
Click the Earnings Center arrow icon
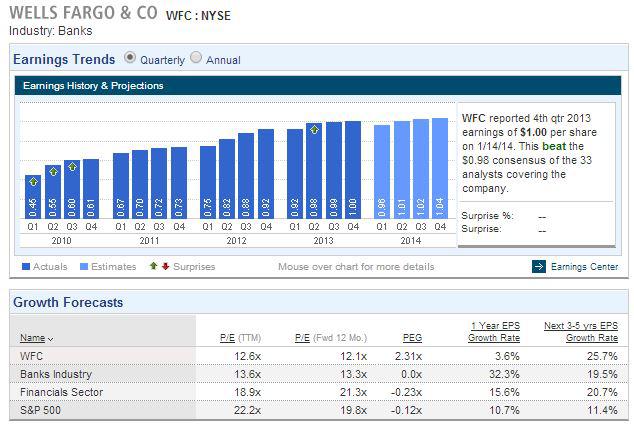(x=539, y=266)
